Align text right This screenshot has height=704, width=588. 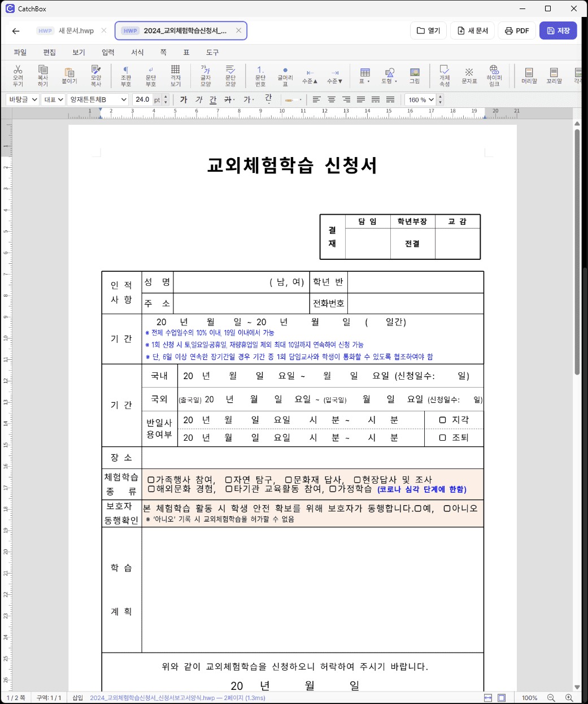tap(346, 99)
